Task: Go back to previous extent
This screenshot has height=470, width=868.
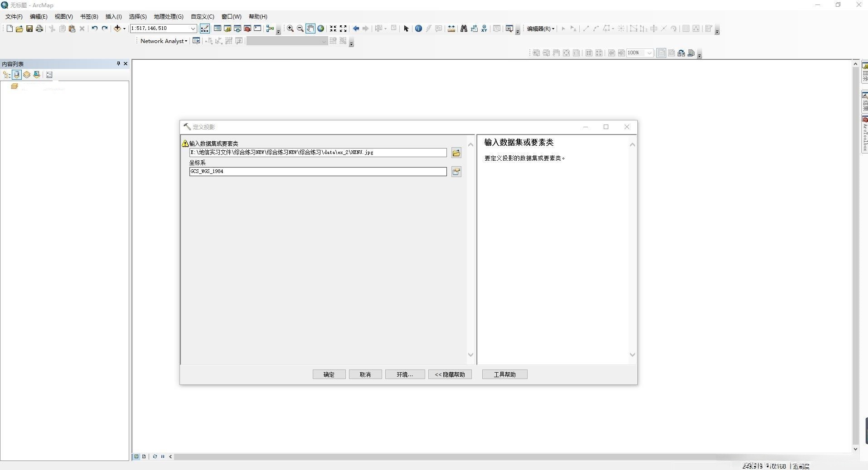Action: pyautogui.click(x=356, y=29)
